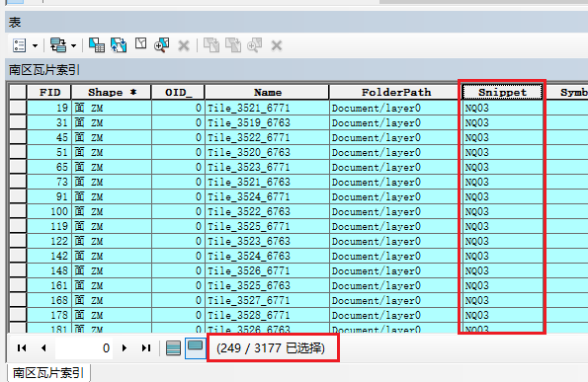Show all records view button
The width and height of the screenshot is (588, 382).
(x=173, y=347)
